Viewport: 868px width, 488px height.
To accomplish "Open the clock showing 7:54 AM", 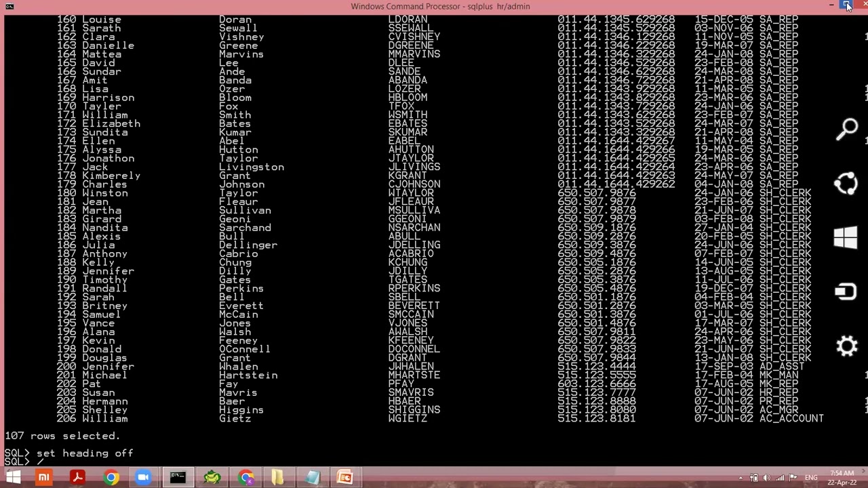I will [842, 478].
